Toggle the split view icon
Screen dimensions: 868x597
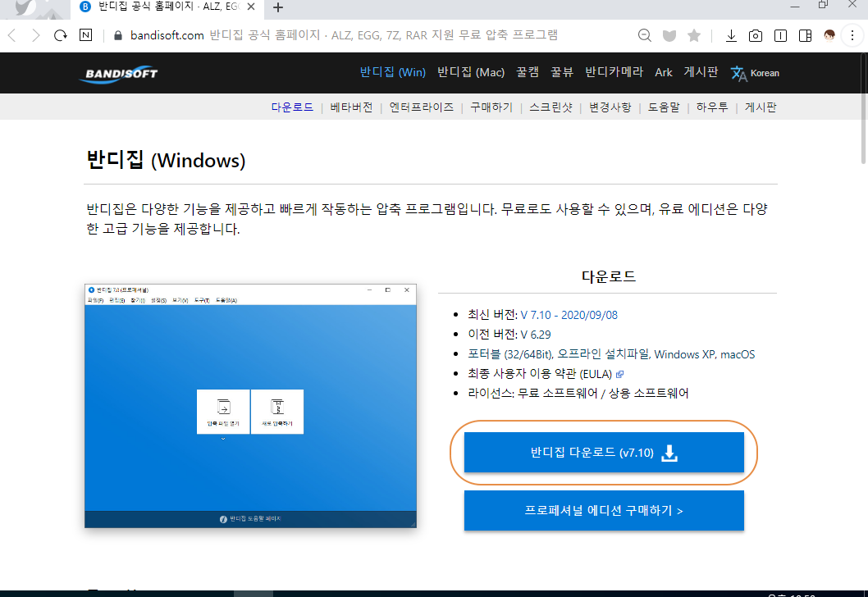coord(806,36)
